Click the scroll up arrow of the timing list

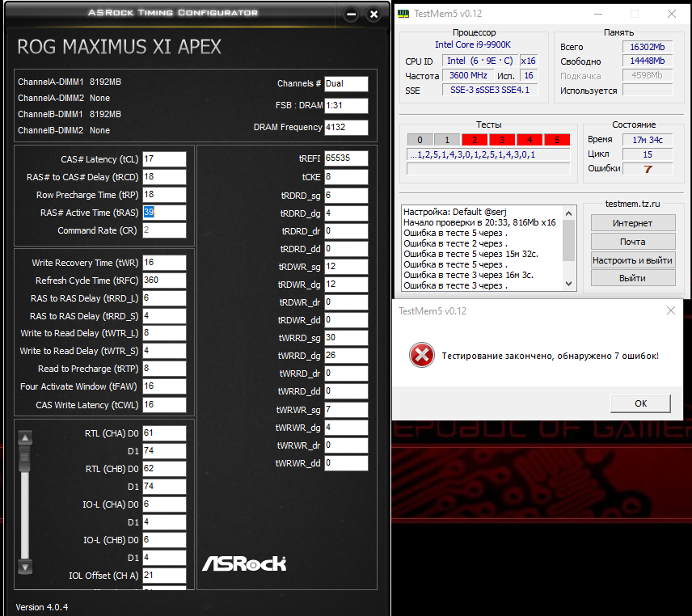(25, 437)
